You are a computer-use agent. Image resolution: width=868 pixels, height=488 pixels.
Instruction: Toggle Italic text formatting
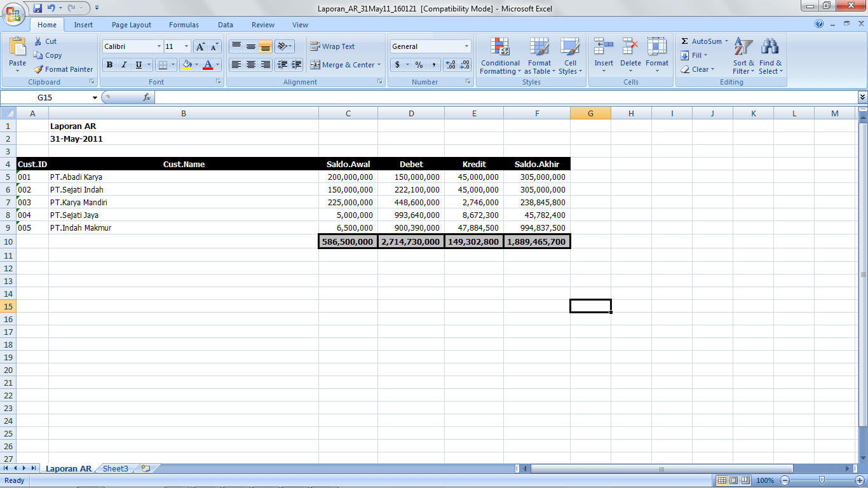click(124, 65)
